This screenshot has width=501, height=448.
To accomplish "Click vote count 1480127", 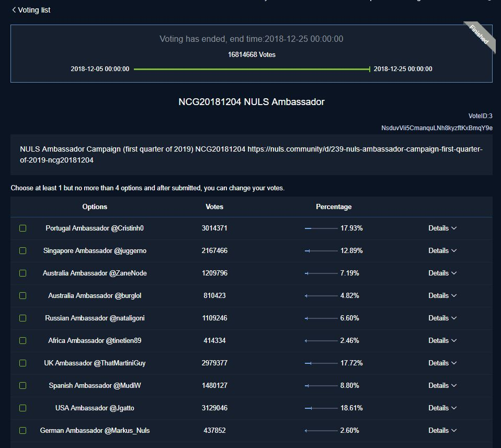I will [x=214, y=385].
